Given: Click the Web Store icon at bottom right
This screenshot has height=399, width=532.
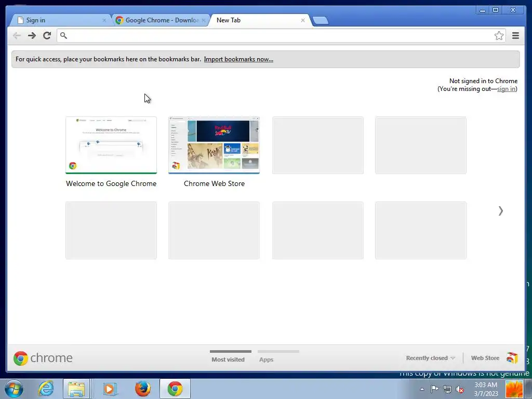Looking at the screenshot, I should [x=512, y=357].
